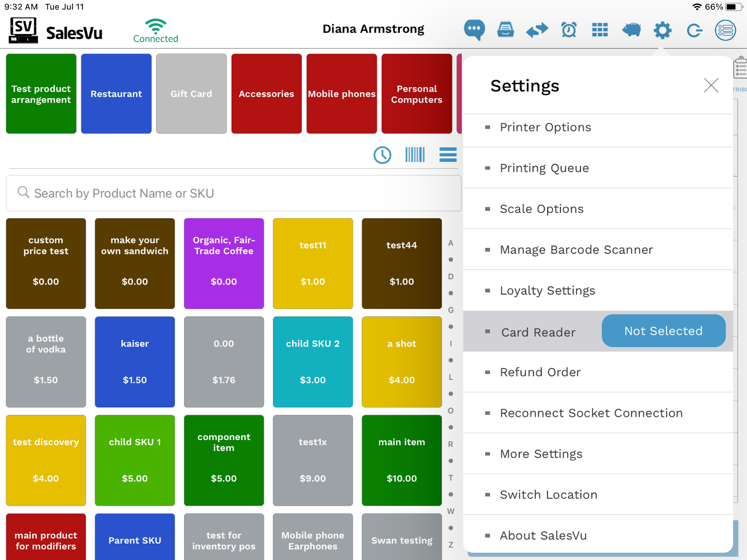
Task: Click the clipboard icon beside Settings panel
Action: pos(741,67)
